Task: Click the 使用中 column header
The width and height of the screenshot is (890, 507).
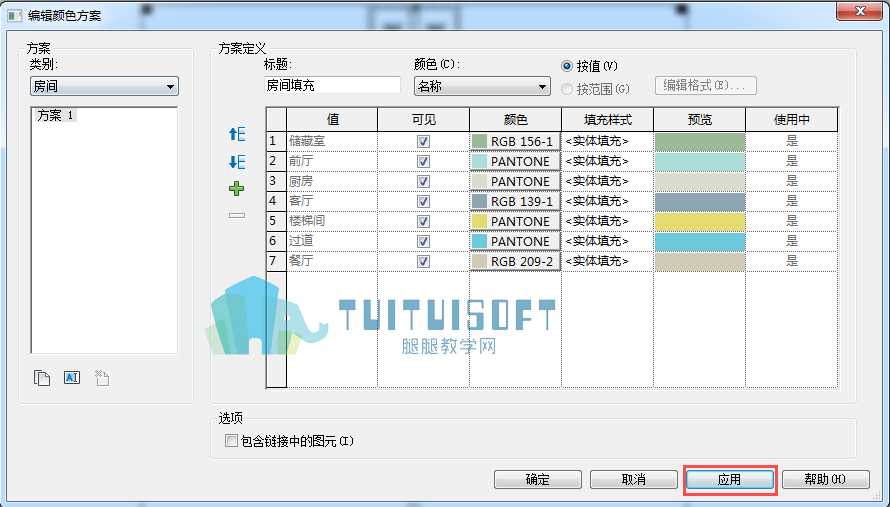Action: point(792,120)
